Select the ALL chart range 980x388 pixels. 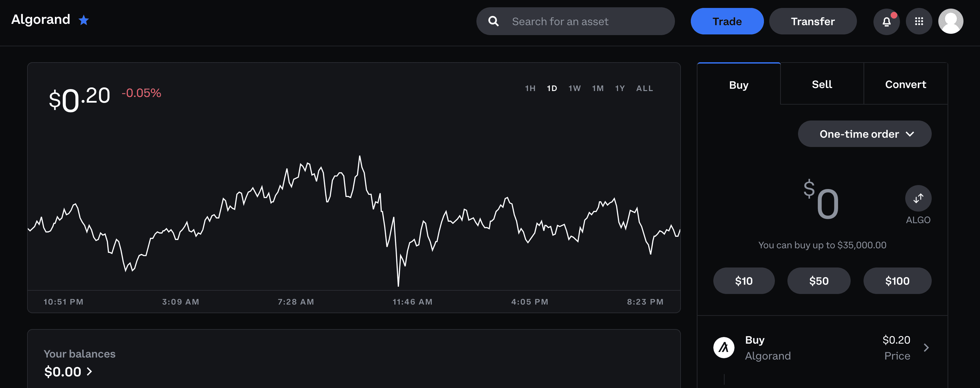[x=645, y=88]
